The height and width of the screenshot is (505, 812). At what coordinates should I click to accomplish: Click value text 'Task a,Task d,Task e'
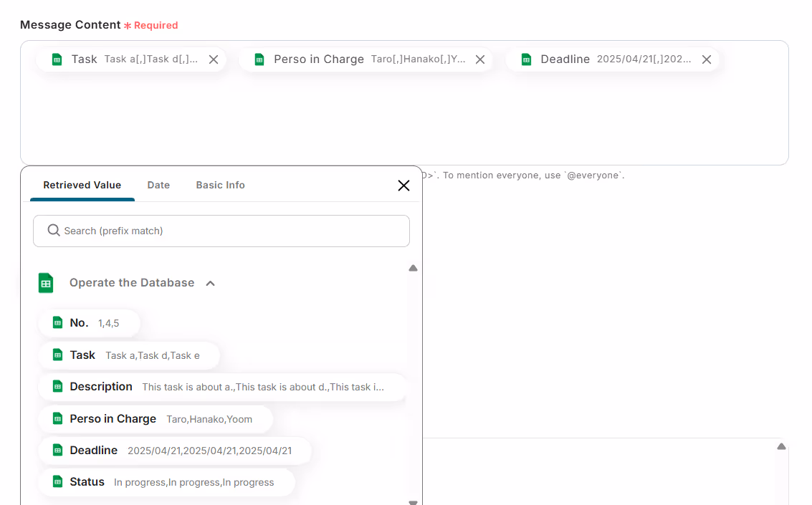153,356
